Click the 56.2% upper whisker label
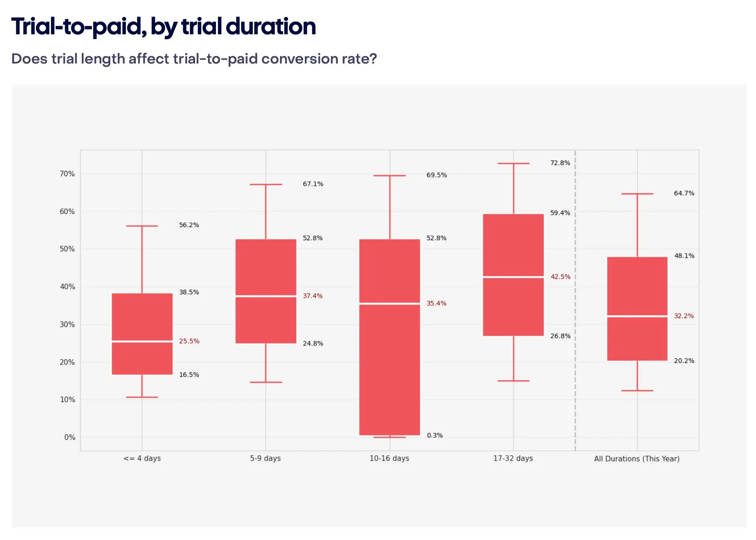Viewport: 756px width, 540px height. click(x=189, y=225)
